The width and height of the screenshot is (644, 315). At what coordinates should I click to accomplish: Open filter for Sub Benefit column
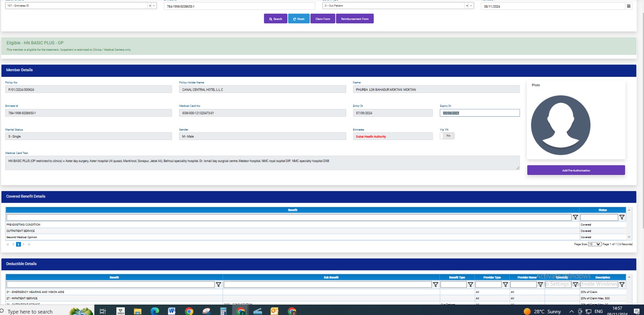[x=435, y=284]
